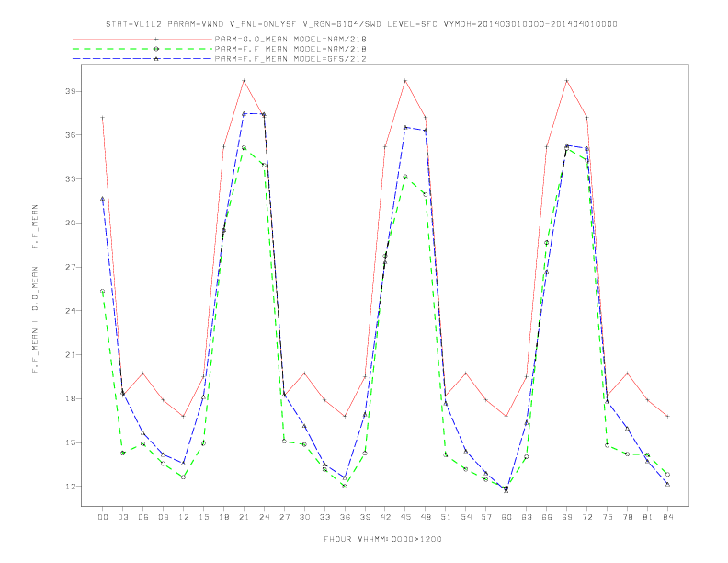This screenshot has width=728, height=563.
Task: Click the y-axis tick label 27
Action: click(x=70, y=267)
